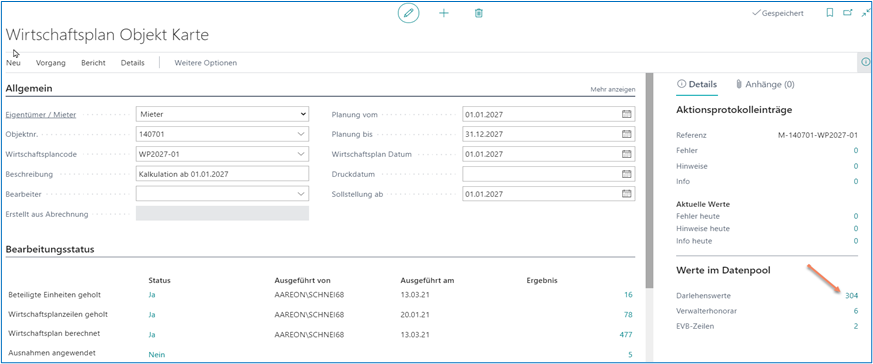Open calendar for Planung vom
The image size is (873, 364).
point(626,114)
